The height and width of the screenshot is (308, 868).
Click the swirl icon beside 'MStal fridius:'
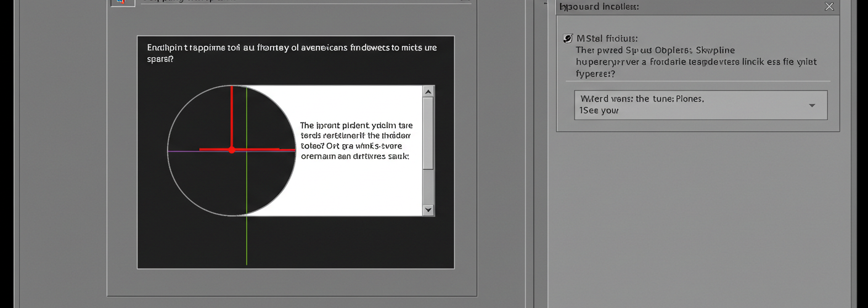568,38
